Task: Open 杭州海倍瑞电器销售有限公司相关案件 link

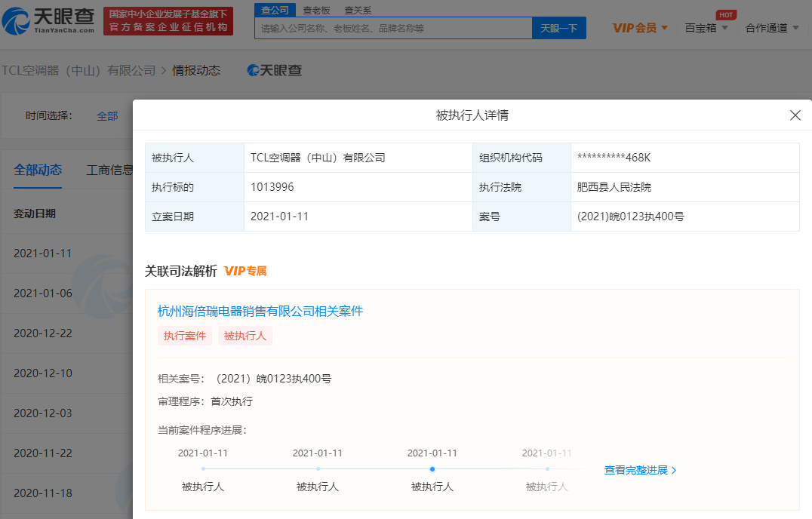Action: pyautogui.click(x=260, y=311)
